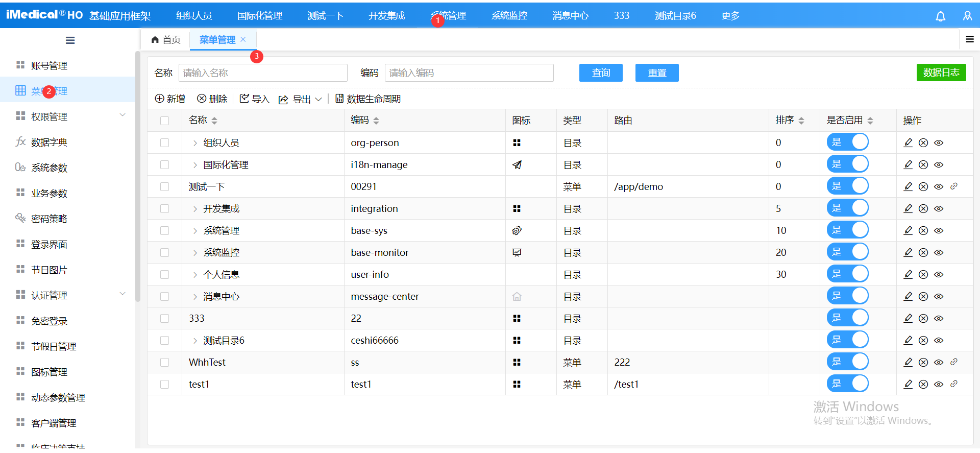Click the 查询 search button
This screenshot has height=453, width=980.
[600, 73]
